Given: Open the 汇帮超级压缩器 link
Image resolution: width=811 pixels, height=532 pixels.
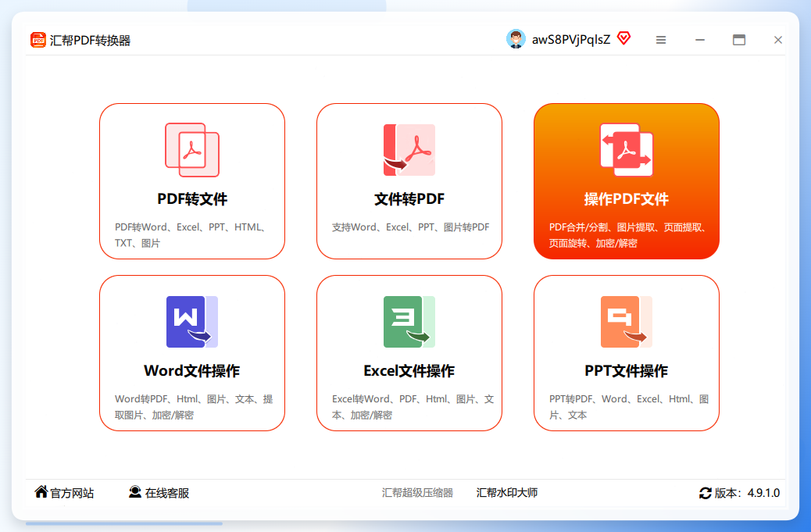Looking at the screenshot, I should pos(417,493).
